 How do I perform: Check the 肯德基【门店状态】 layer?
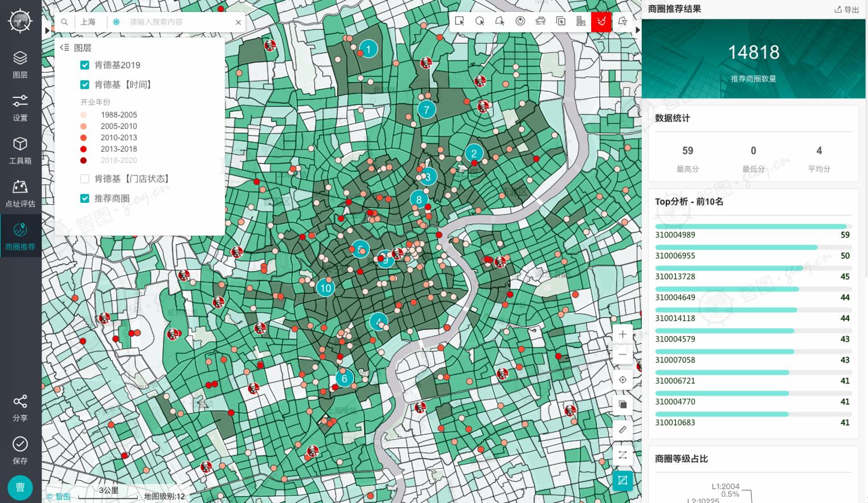tap(85, 179)
